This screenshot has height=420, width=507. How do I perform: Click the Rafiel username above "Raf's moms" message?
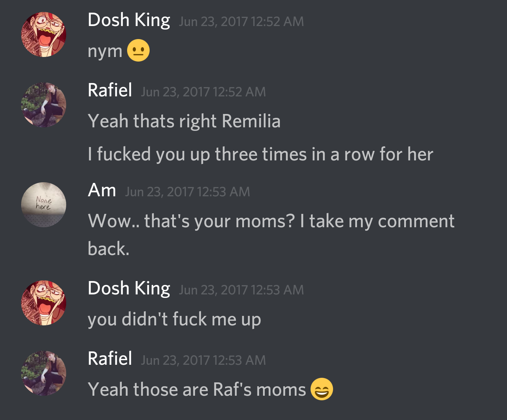click(x=110, y=358)
